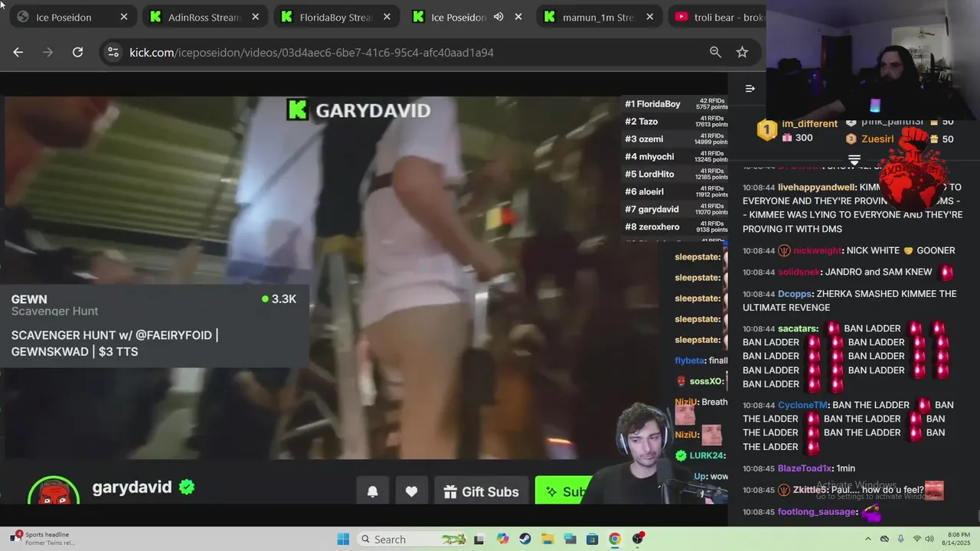Switch to the FloridaBoy Stream tab
The height and width of the screenshot is (551, 980).
(336, 17)
